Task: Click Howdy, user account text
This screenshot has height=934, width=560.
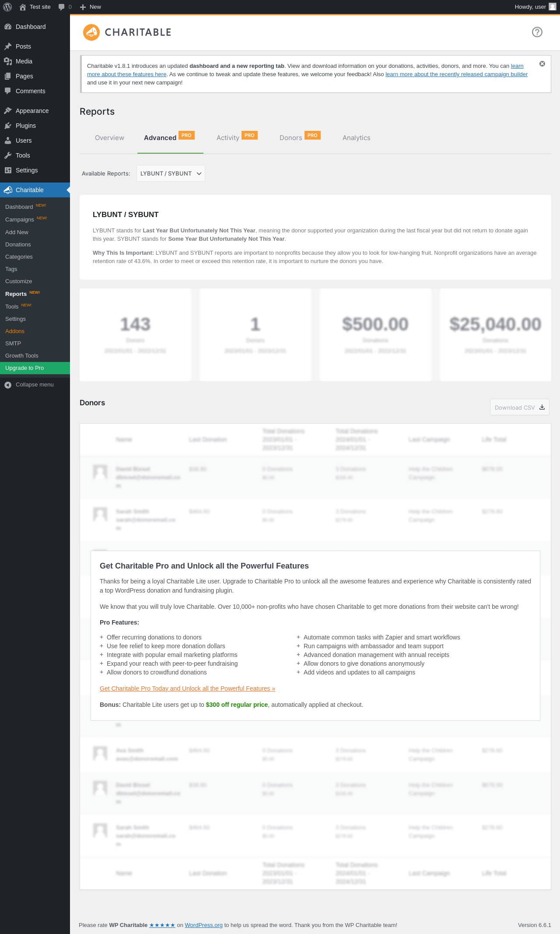Action: tap(530, 7)
